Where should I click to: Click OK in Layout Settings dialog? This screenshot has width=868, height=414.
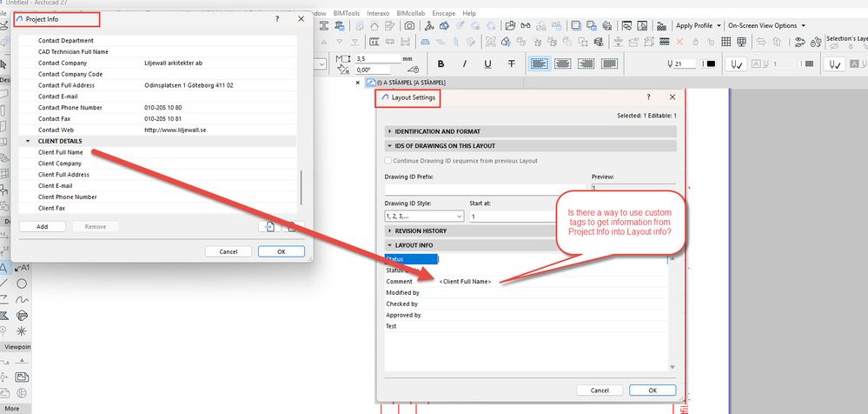tap(653, 391)
